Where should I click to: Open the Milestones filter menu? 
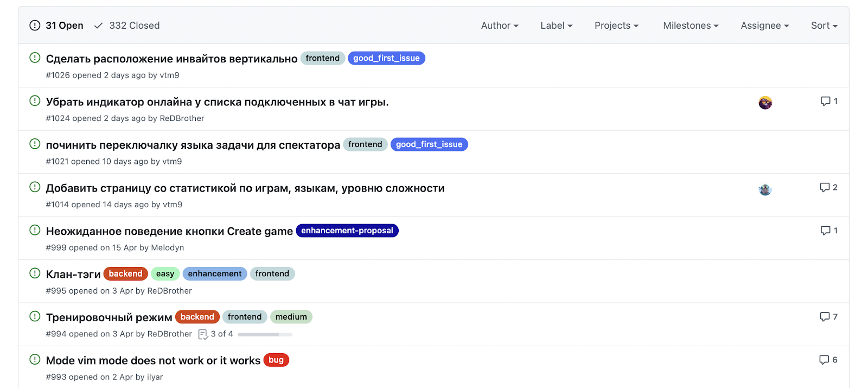click(x=690, y=26)
